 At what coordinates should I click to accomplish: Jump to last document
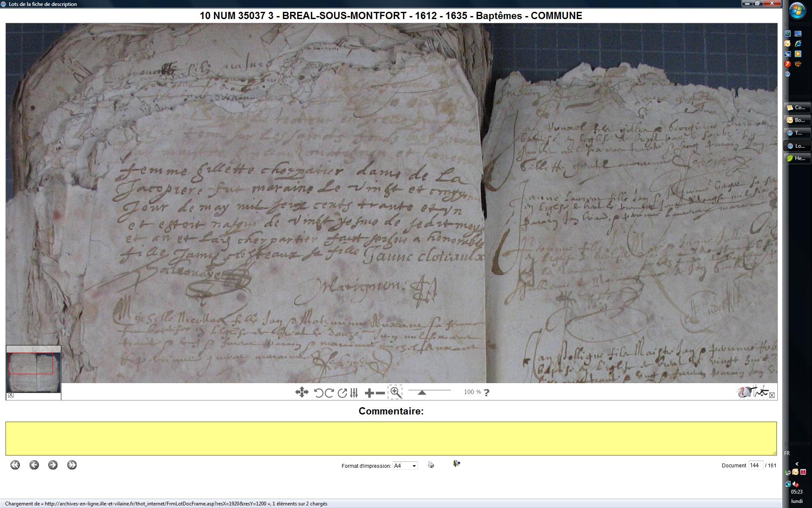[x=72, y=465]
